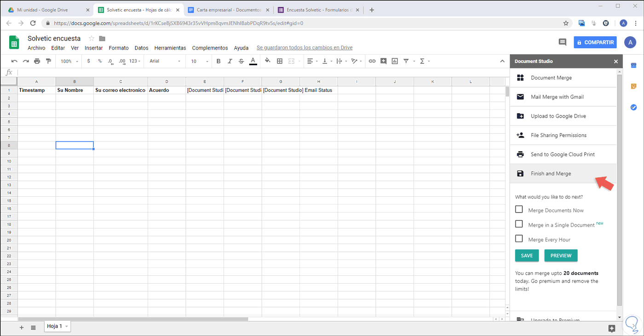Screen dimensions: 644x336
Task: Open the Arial font family dropdown
Action: [x=165, y=61]
